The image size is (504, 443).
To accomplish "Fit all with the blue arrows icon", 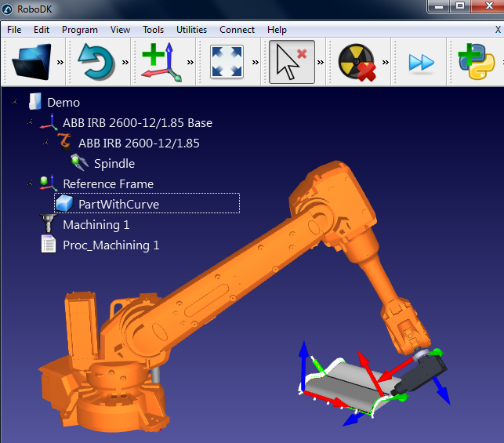I will click(x=227, y=62).
